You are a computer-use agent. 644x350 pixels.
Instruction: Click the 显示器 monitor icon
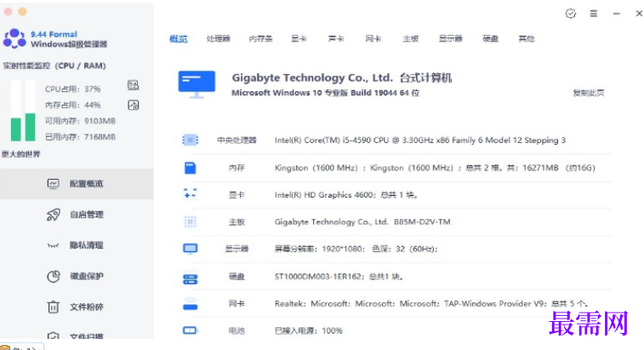click(x=191, y=249)
